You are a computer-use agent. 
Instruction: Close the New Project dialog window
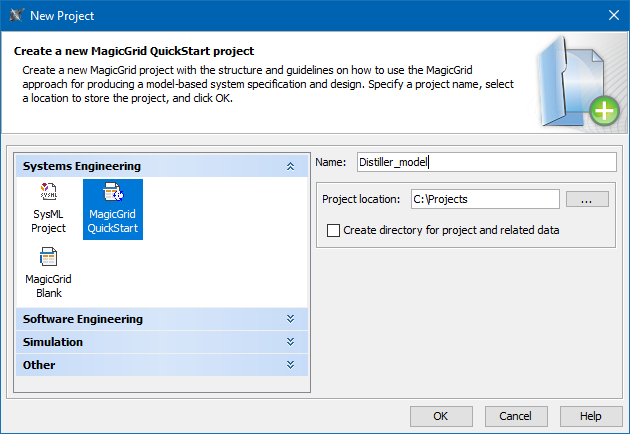612,15
